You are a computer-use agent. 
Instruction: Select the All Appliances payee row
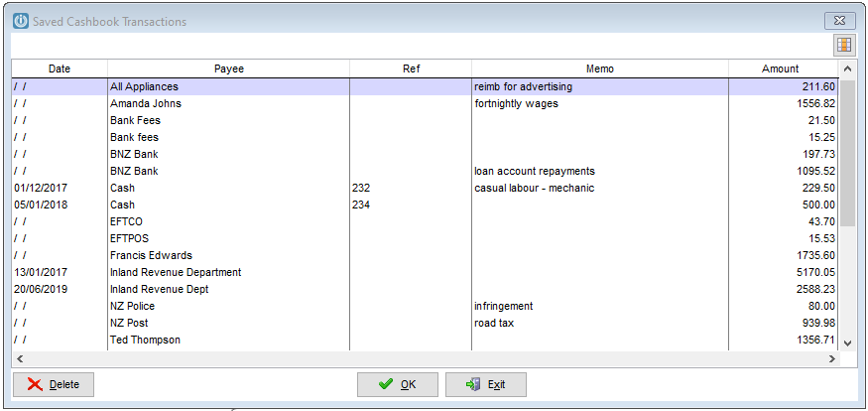tap(426, 87)
